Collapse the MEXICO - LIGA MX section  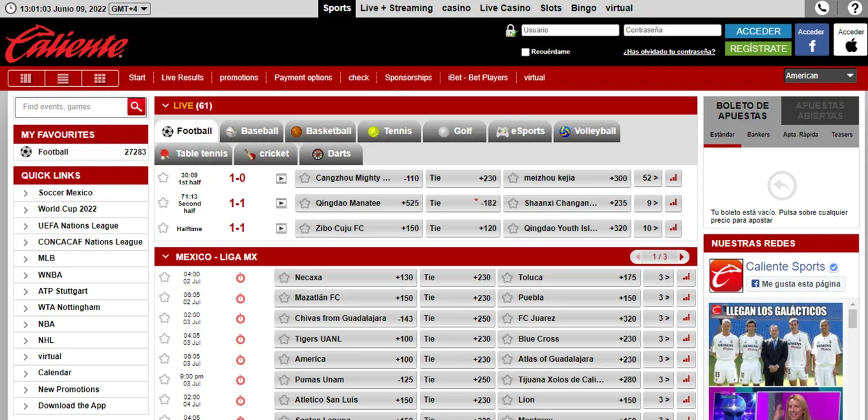tap(165, 257)
